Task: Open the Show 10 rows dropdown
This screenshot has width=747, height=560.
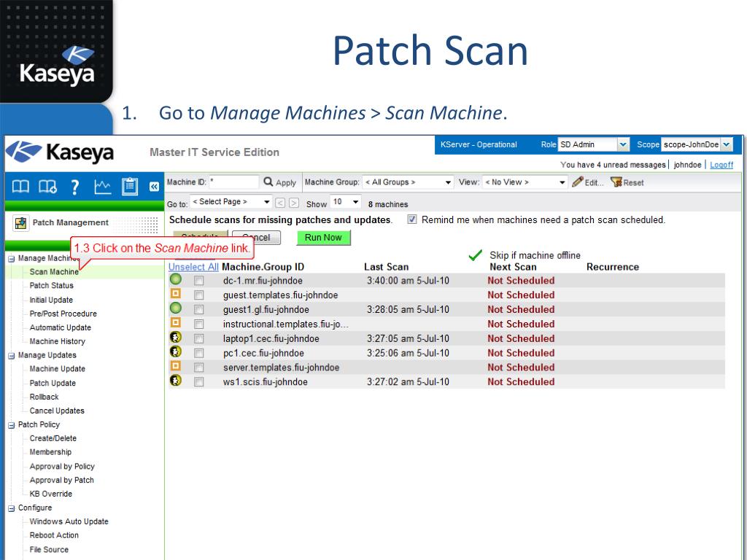Action: (x=345, y=202)
